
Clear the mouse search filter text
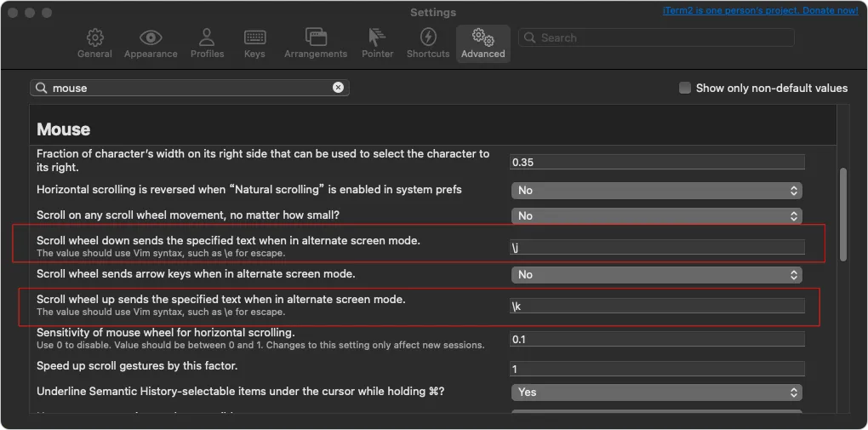(x=338, y=88)
